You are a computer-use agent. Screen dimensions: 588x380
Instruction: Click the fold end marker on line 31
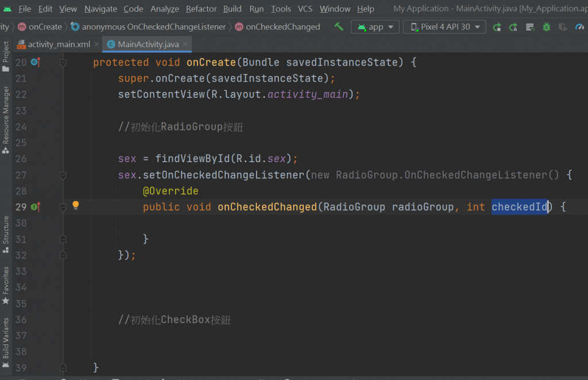[63, 239]
